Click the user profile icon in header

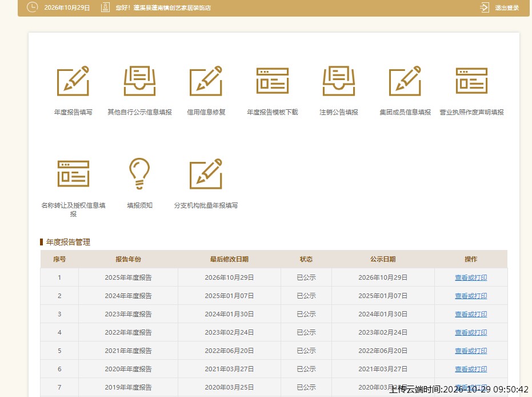tap(105, 7)
